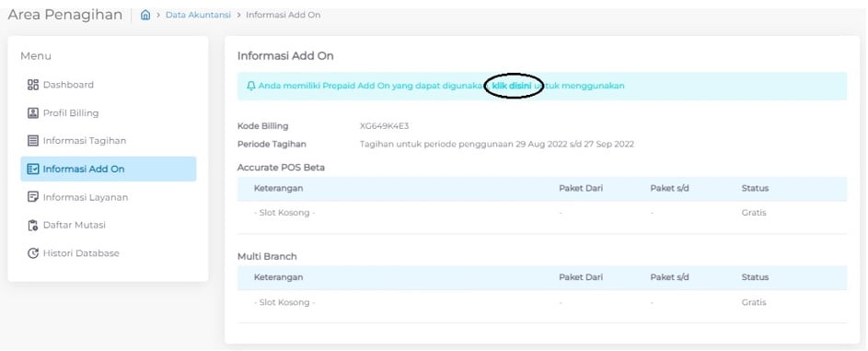Click the home icon in breadcrumb
This screenshot has width=868, height=351.
tap(145, 15)
